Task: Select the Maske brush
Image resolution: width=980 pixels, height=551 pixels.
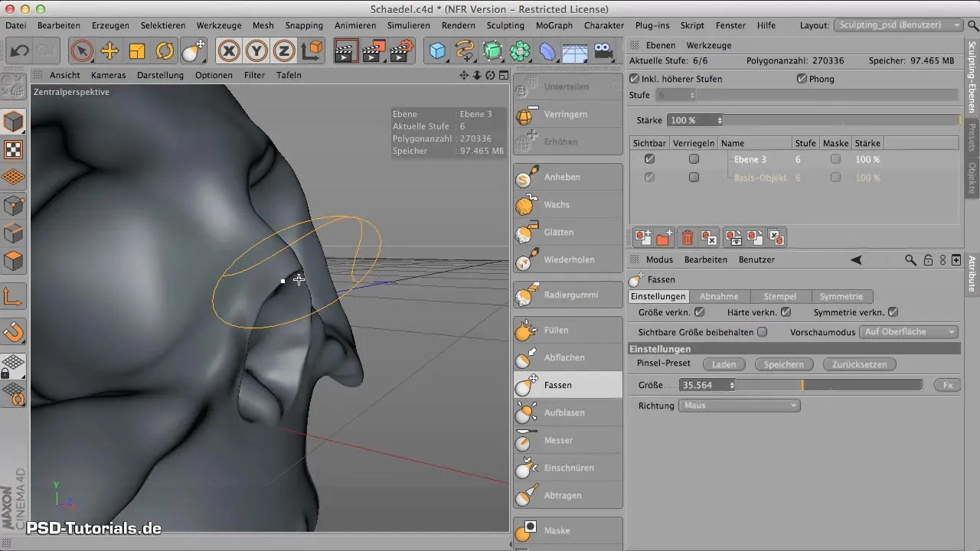Action: pyautogui.click(x=568, y=530)
